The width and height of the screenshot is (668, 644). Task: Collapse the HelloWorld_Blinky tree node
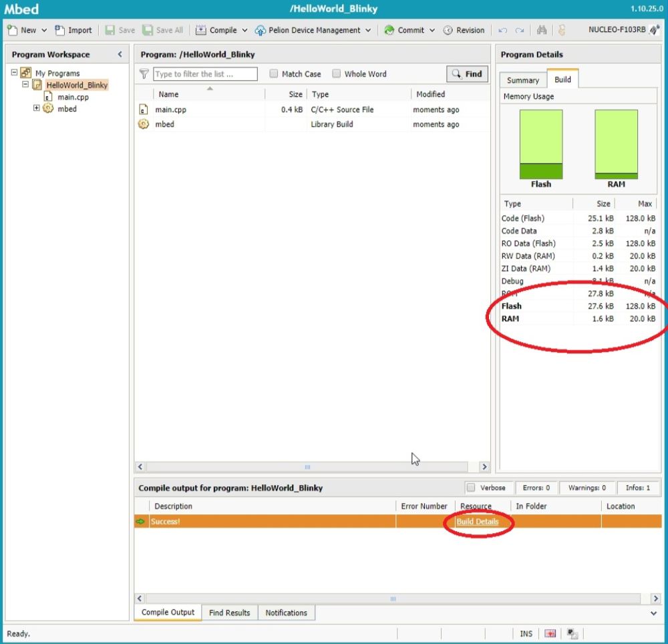(25, 84)
